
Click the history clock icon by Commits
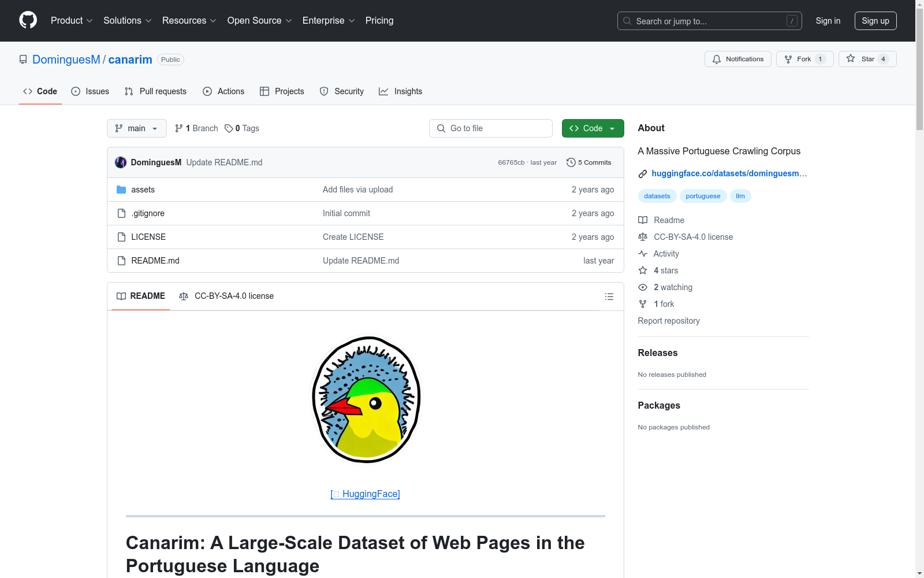coord(571,162)
